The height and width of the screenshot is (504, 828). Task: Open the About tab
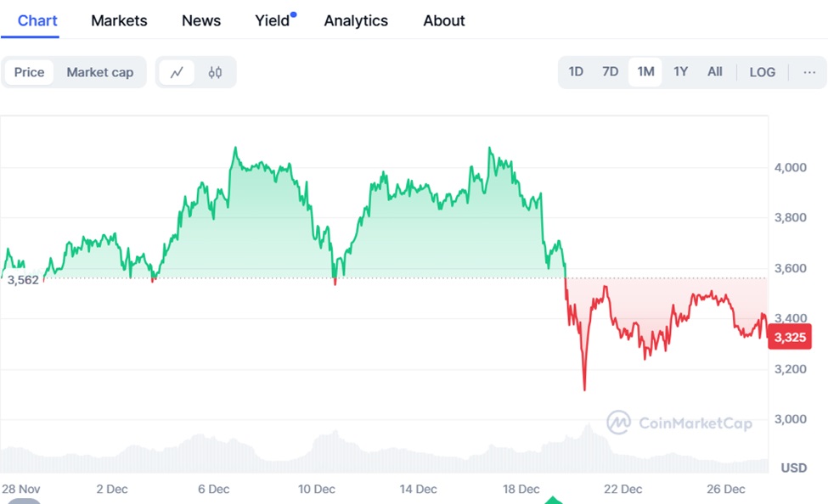(x=444, y=20)
